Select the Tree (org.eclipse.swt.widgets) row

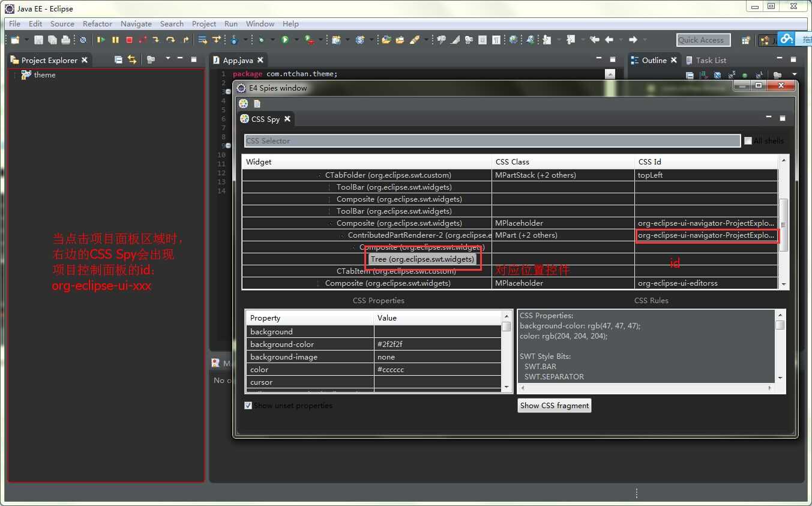point(423,259)
